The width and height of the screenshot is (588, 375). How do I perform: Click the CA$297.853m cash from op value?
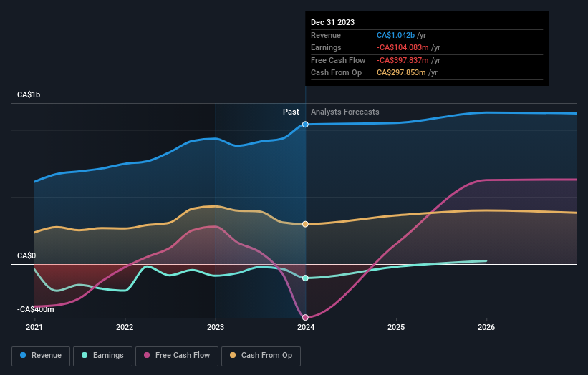click(401, 73)
